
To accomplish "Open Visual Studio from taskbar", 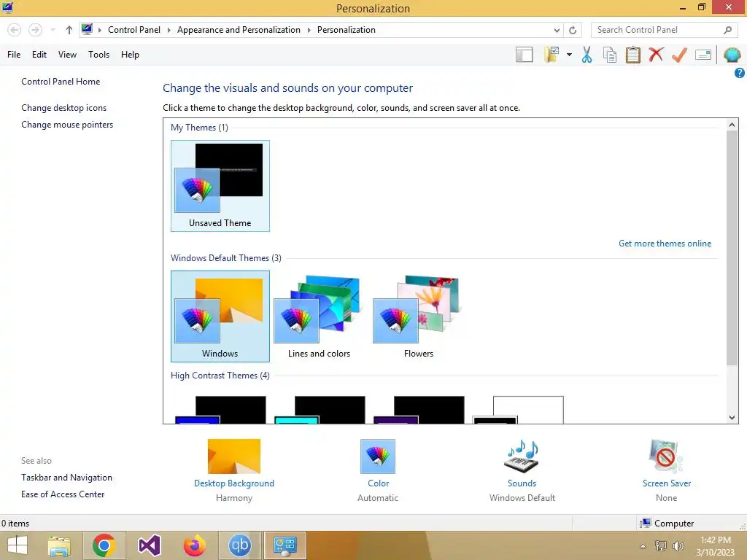I will (149, 545).
